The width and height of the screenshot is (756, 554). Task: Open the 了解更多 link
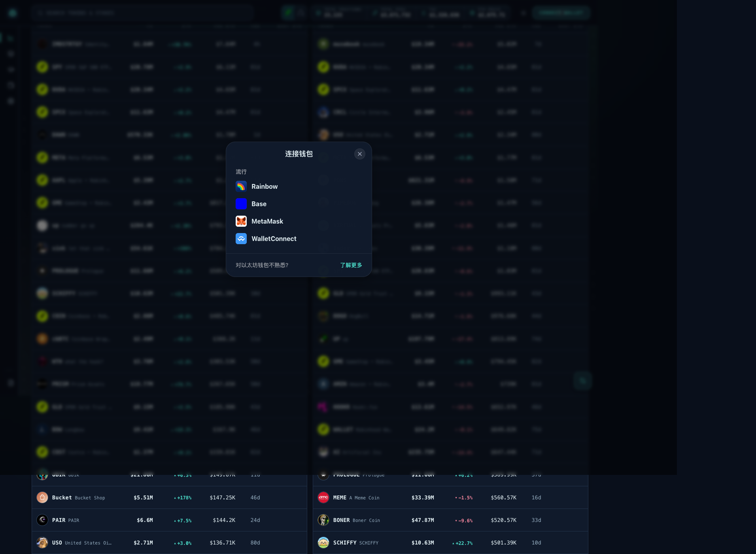(351, 265)
